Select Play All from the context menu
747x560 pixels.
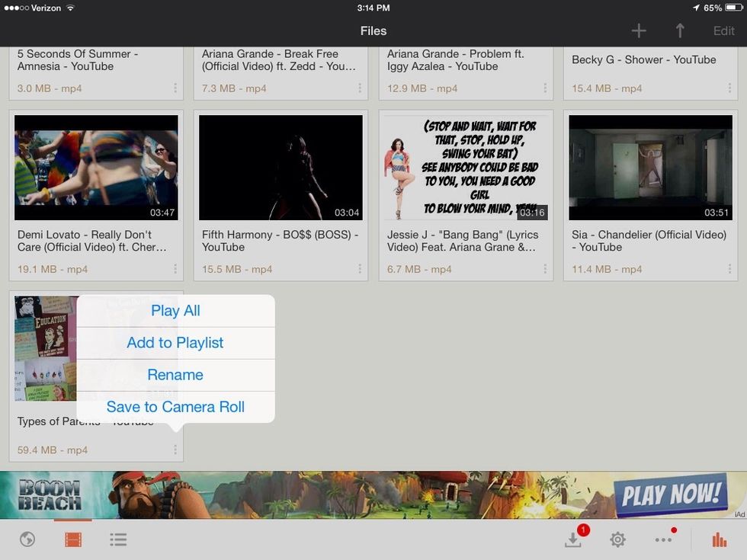tap(175, 310)
